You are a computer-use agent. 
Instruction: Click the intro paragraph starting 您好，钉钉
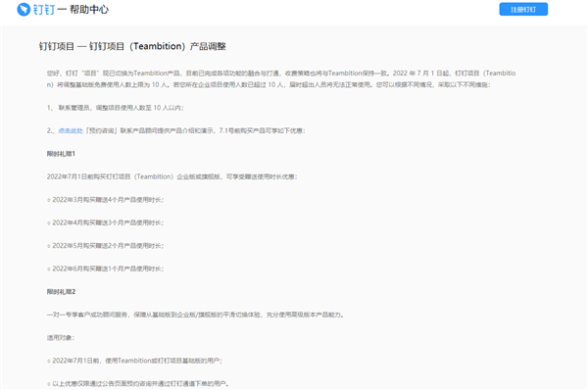coord(281,78)
